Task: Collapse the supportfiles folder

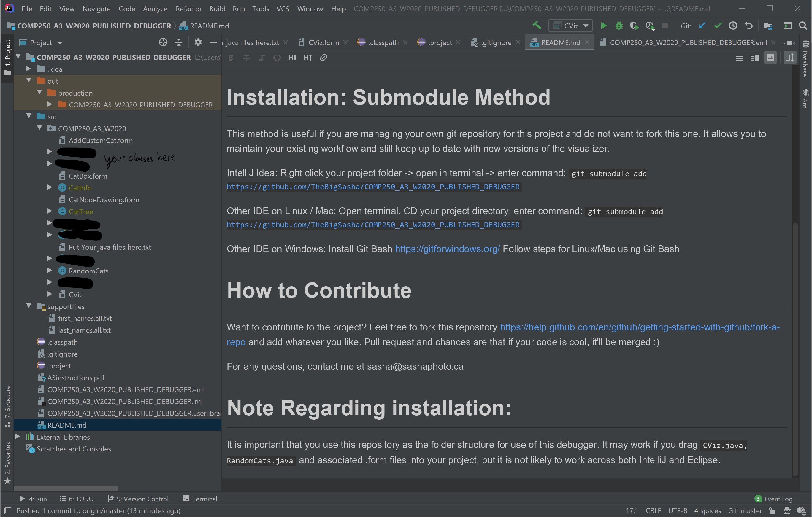Action: (29, 306)
